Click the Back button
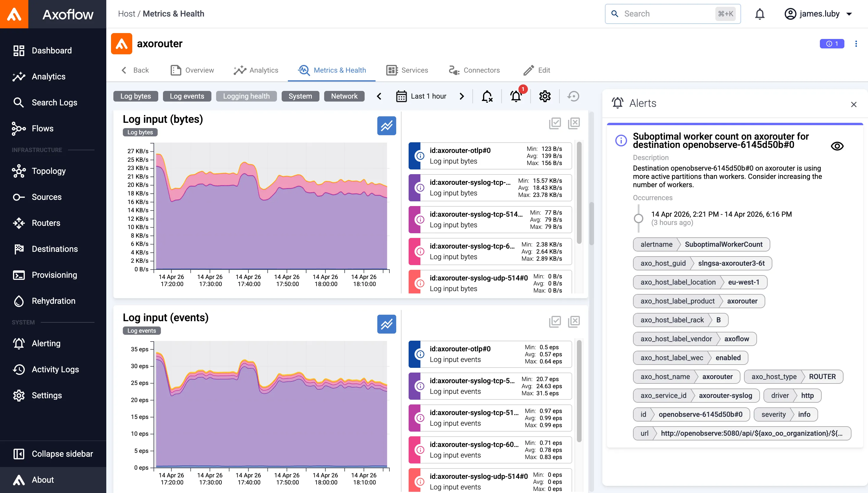Viewport: 868px width, 493px height. click(x=135, y=70)
